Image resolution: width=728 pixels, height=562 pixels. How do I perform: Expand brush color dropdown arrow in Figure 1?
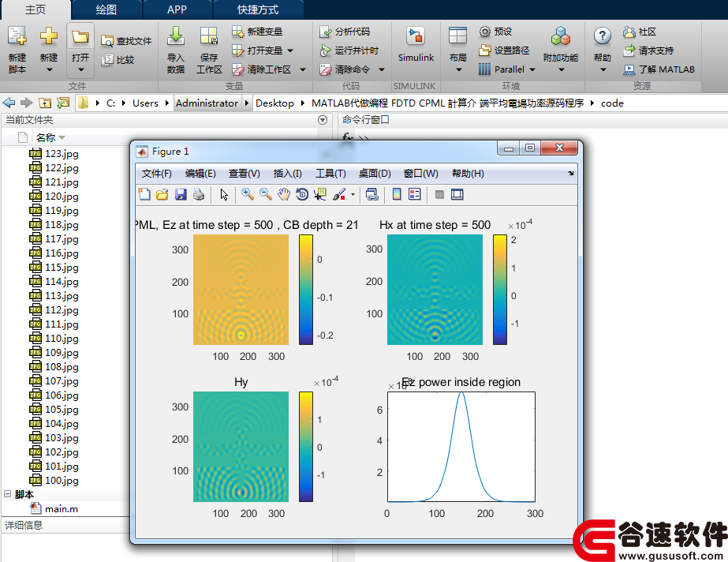pyautogui.click(x=353, y=195)
